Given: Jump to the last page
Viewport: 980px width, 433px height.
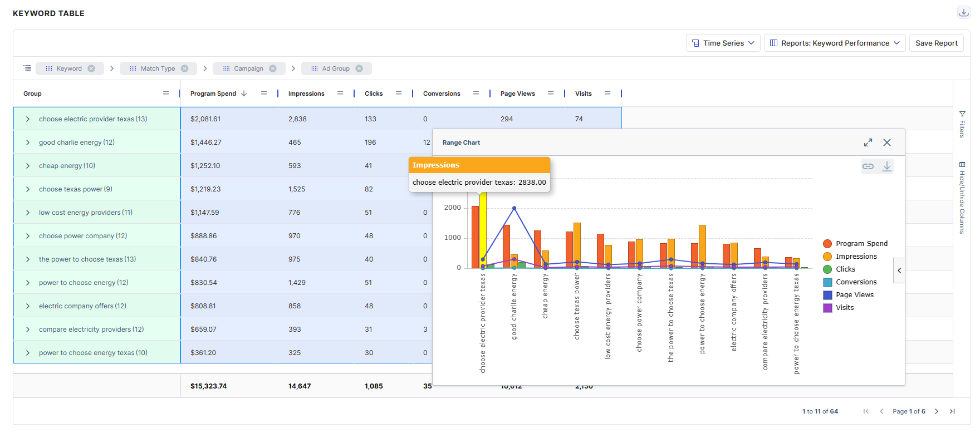Looking at the screenshot, I should pos(952,411).
